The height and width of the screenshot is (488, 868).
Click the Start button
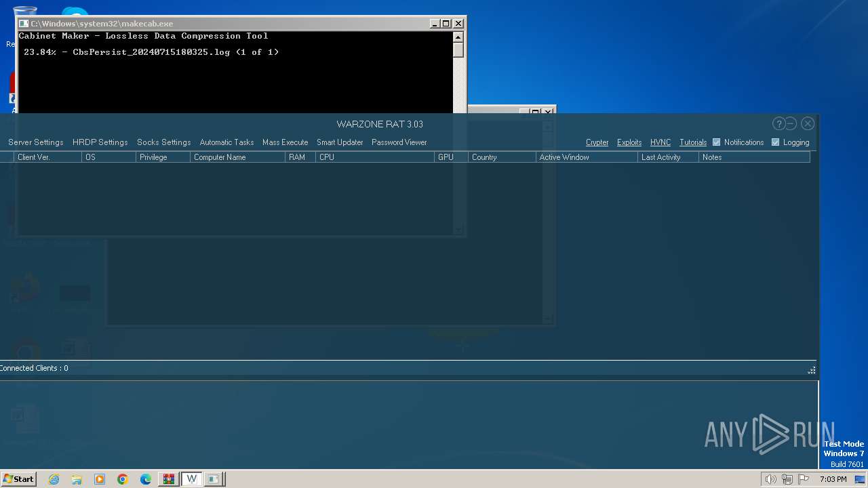[x=18, y=479]
